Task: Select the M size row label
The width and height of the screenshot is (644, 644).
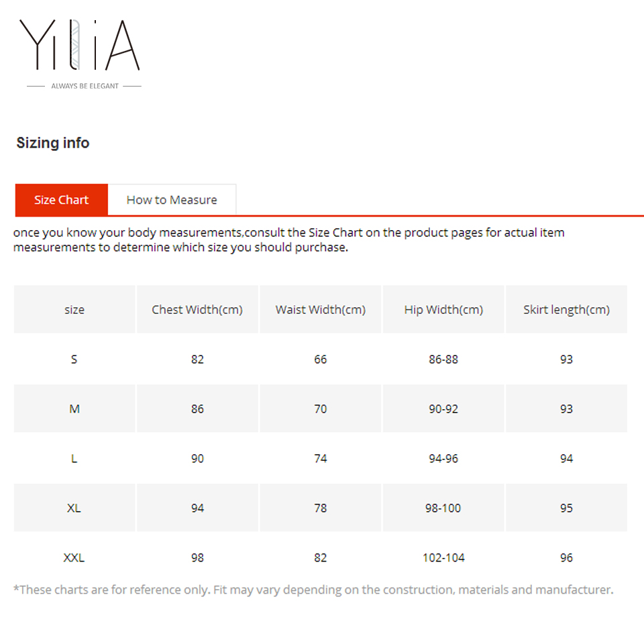Action: coord(74,409)
